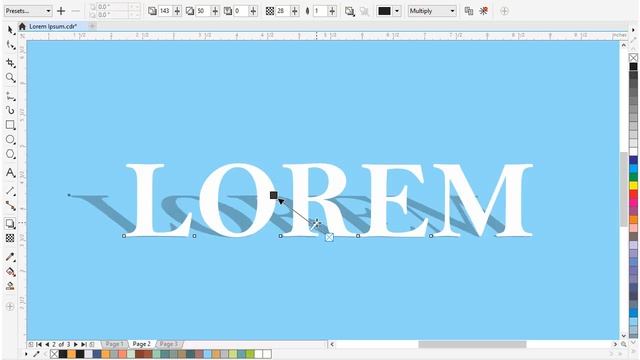Click the white shadow end handle box

[329, 237]
